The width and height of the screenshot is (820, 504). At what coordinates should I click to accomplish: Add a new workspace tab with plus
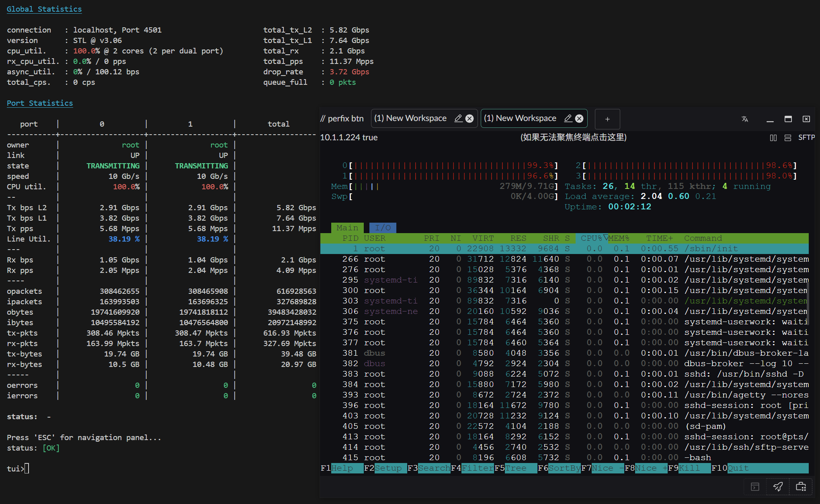click(607, 119)
